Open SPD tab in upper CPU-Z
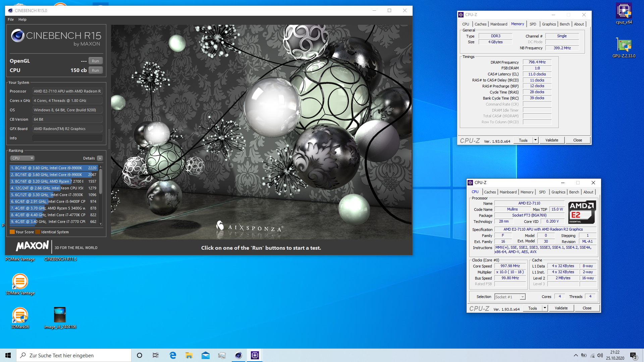Image resolution: width=644 pixels, height=362 pixels. coord(533,24)
